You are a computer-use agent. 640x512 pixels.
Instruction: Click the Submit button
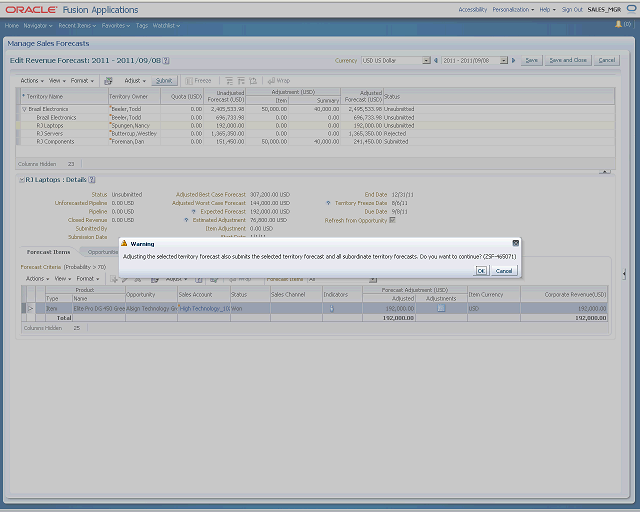point(164,81)
